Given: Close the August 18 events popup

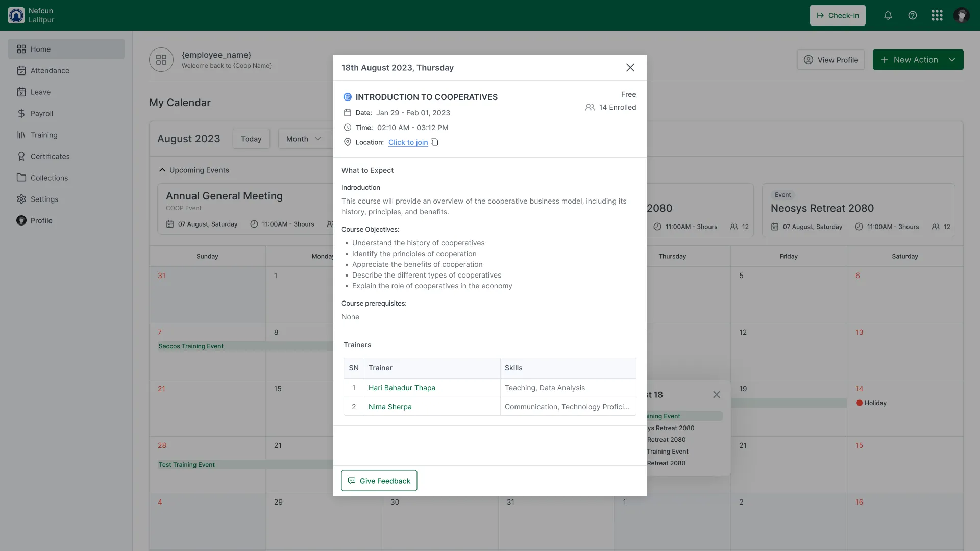Looking at the screenshot, I should (x=717, y=395).
